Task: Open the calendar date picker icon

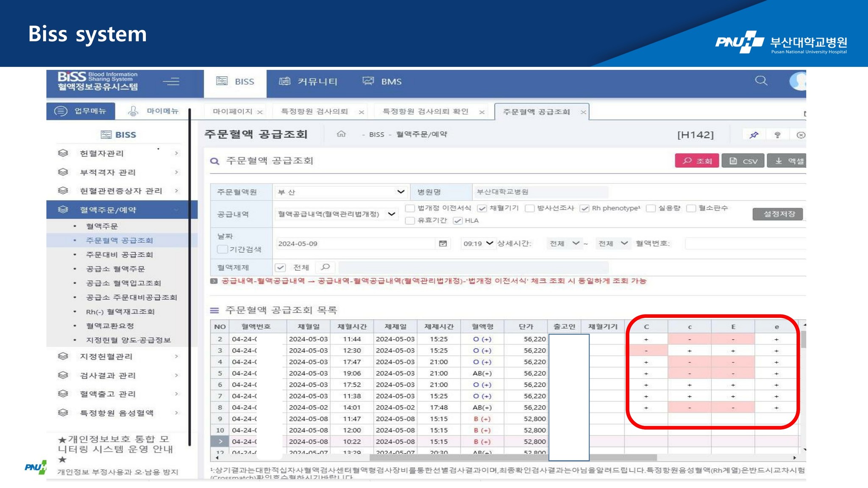Action: [x=443, y=244]
